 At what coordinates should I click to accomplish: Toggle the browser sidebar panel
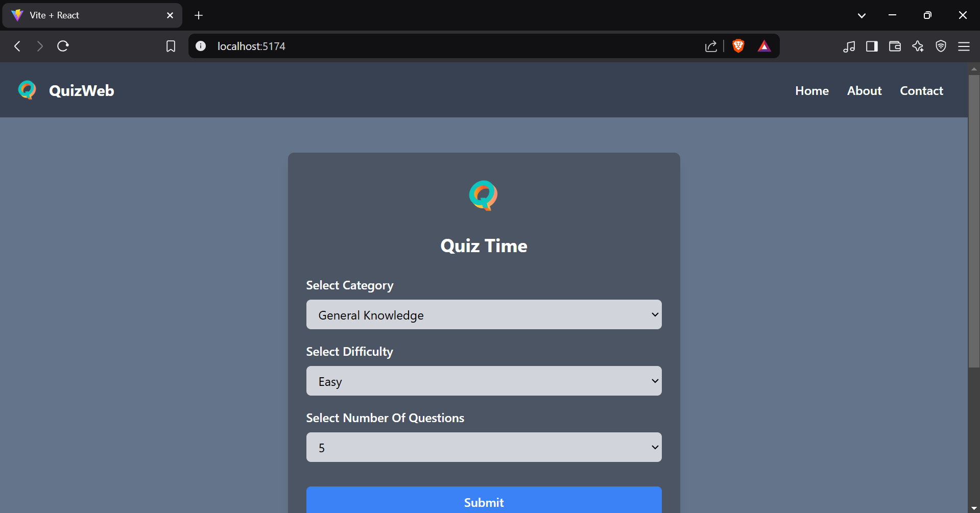(872, 46)
